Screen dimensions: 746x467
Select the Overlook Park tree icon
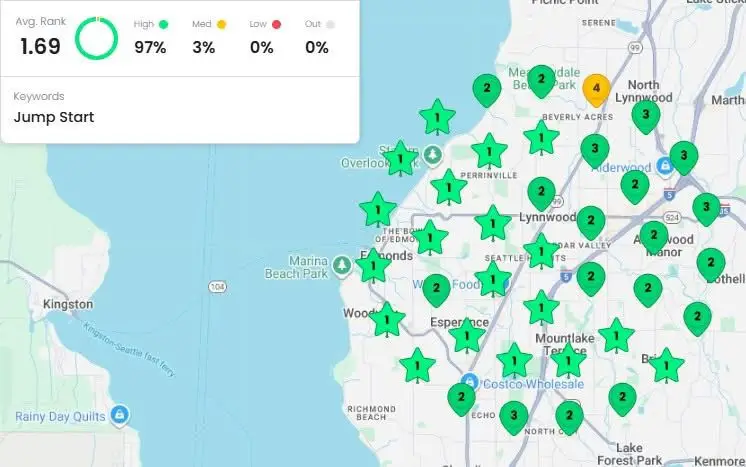[x=432, y=155]
